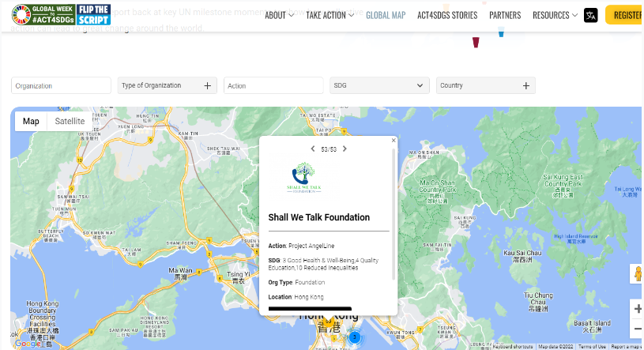Open Keyboard shortcuts link on map
The image size is (644, 350).
pyautogui.click(x=513, y=347)
